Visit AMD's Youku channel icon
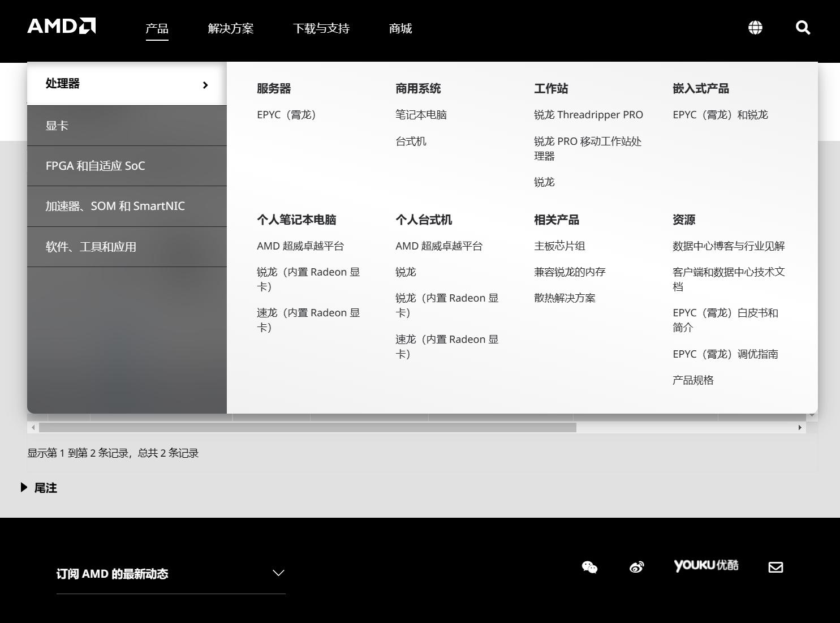The width and height of the screenshot is (840, 623). click(x=706, y=566)
